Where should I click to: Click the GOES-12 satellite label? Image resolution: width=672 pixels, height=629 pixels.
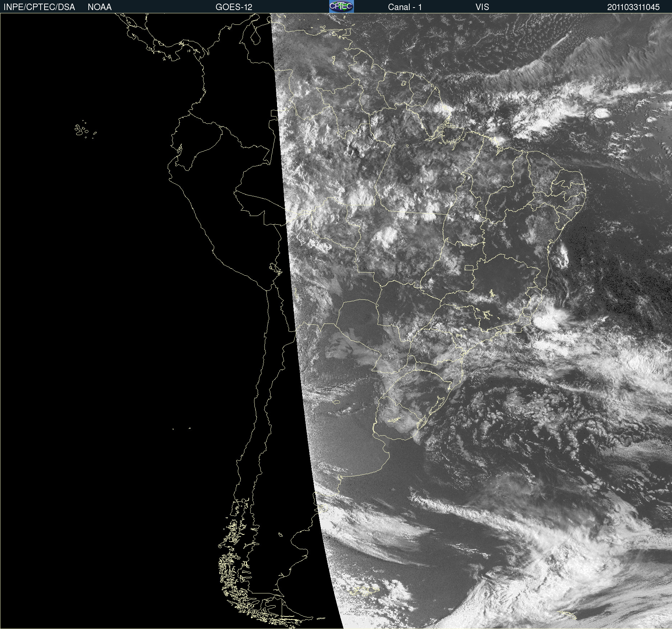tap(234, 7)
